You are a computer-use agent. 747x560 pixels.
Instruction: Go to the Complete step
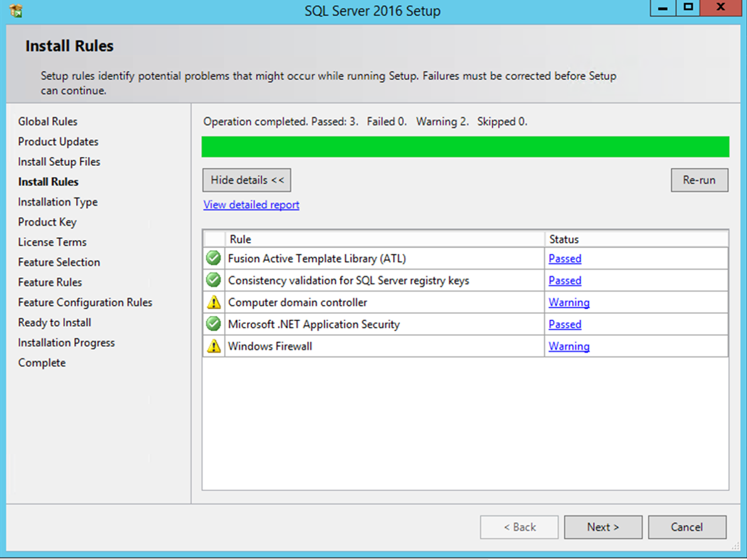42,363
